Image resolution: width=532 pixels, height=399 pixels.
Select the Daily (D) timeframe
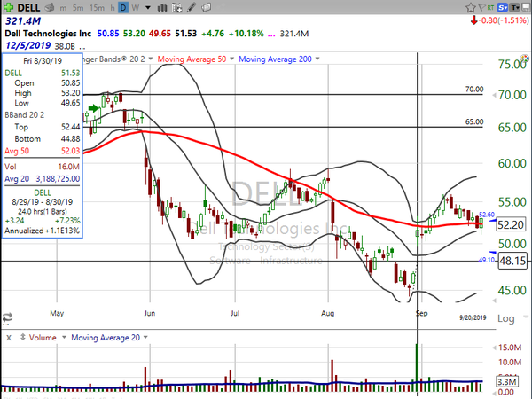click(123, 7)
